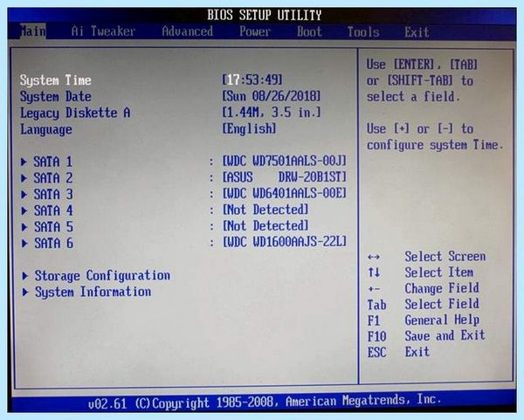The image size is (524, 420).
Task: Expand the System Information arrow
Action: point(25,292)
